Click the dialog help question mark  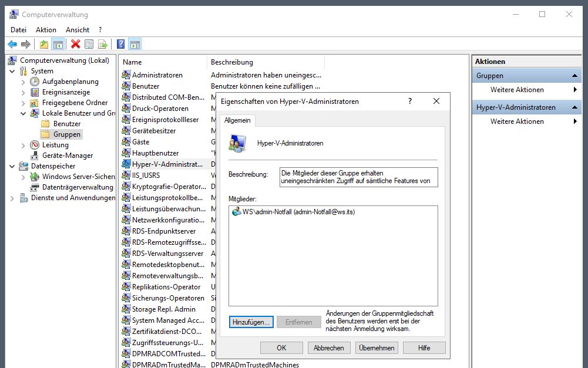point(410,101)
